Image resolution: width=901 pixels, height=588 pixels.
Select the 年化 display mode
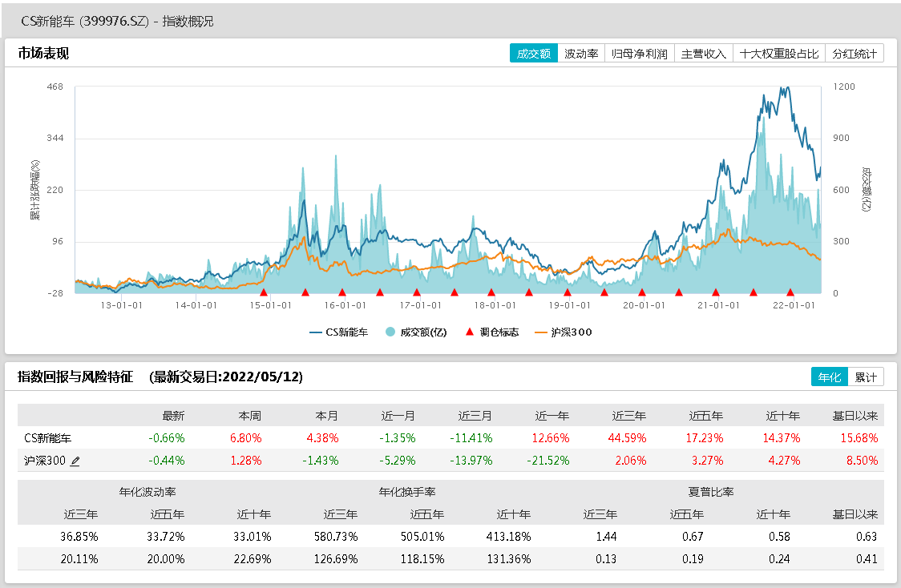click(x=828, y=377)
